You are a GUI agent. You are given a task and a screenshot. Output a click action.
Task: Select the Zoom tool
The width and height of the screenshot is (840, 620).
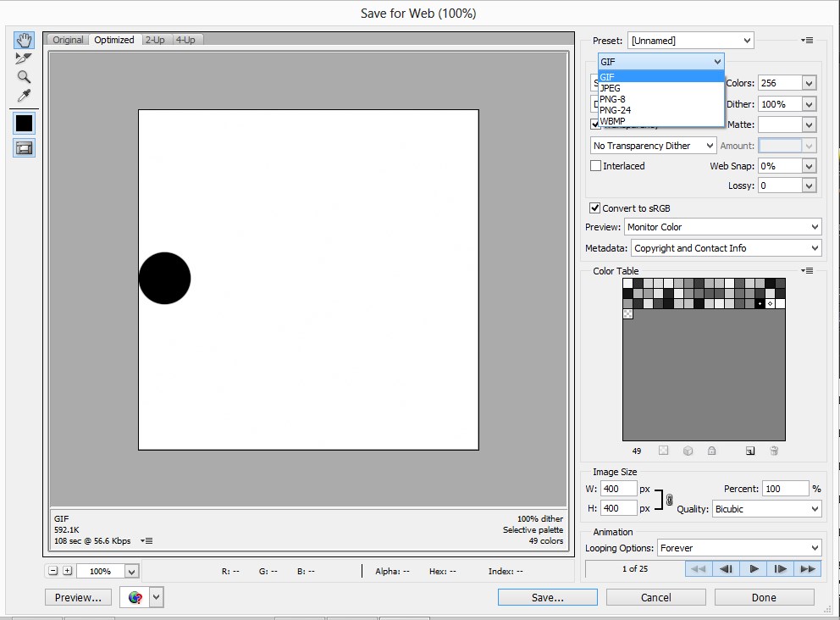24,76
